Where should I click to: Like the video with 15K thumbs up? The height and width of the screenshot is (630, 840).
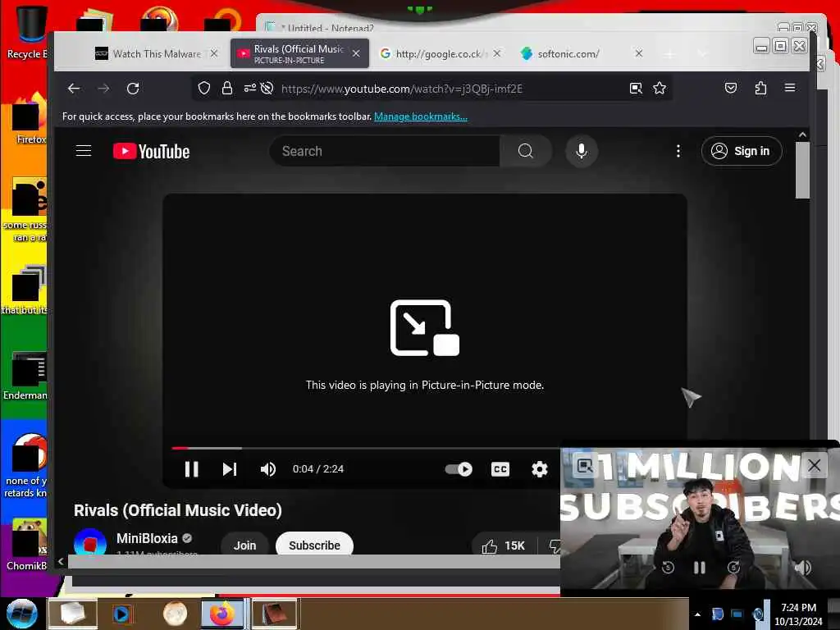coord(503,546)
